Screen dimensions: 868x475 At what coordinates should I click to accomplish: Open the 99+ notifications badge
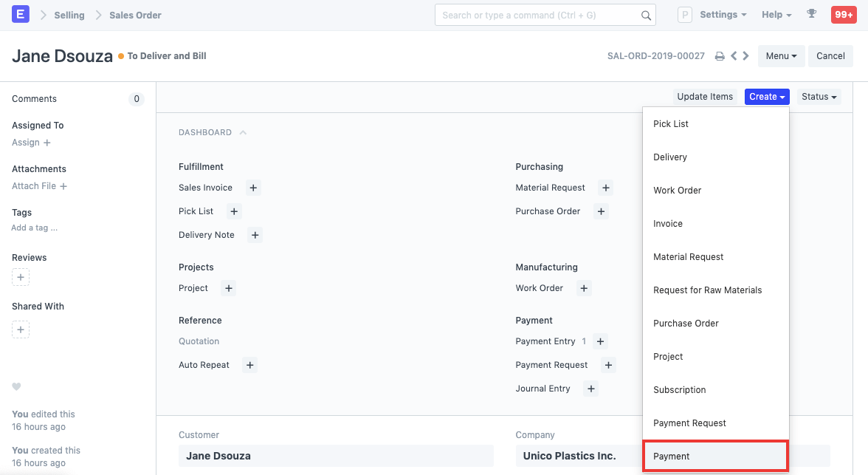tap(844, 15)
